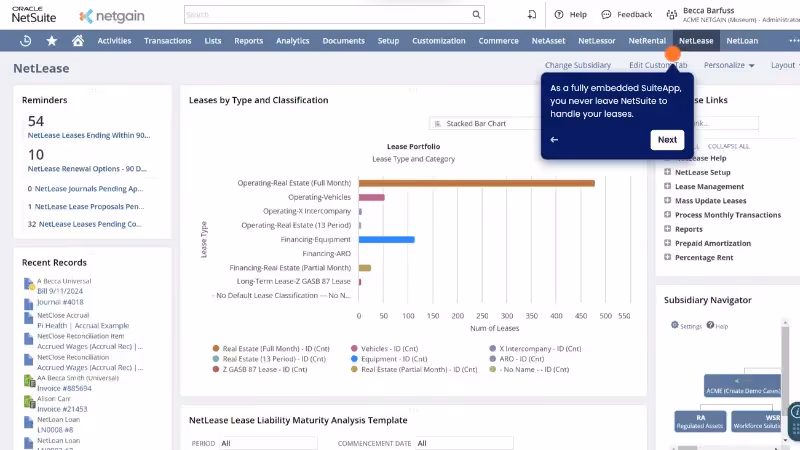
Task: Open the AA Becca Smith invoice icon
Action: (29, 381)
